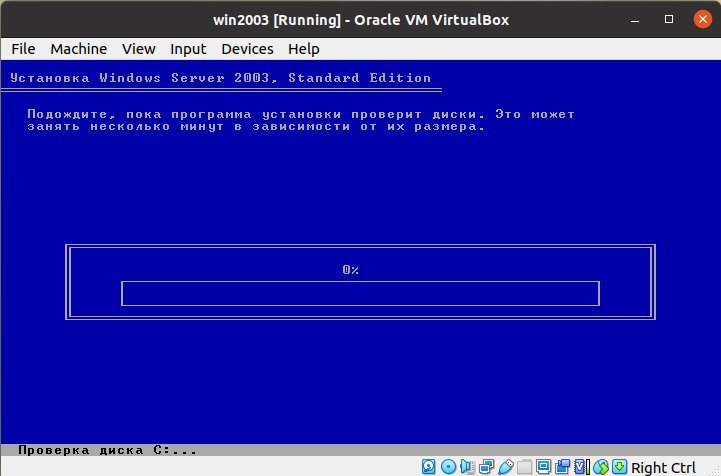Click the disk check progress bar
Viewport: 721px width, 476px height.
click(x=360, y=293)
